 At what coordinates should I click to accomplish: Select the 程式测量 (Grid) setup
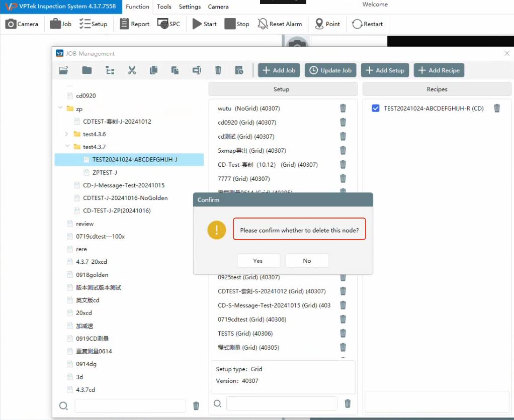[248, 347]
